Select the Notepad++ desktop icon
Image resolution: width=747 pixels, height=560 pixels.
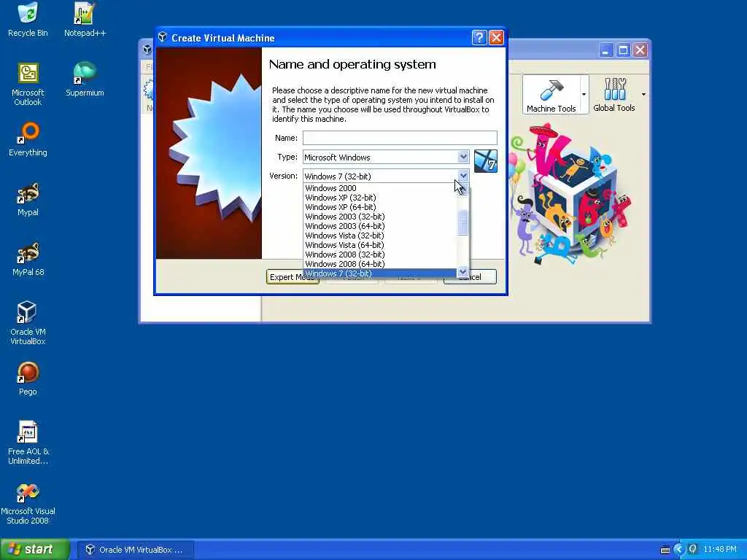(85, 20)
